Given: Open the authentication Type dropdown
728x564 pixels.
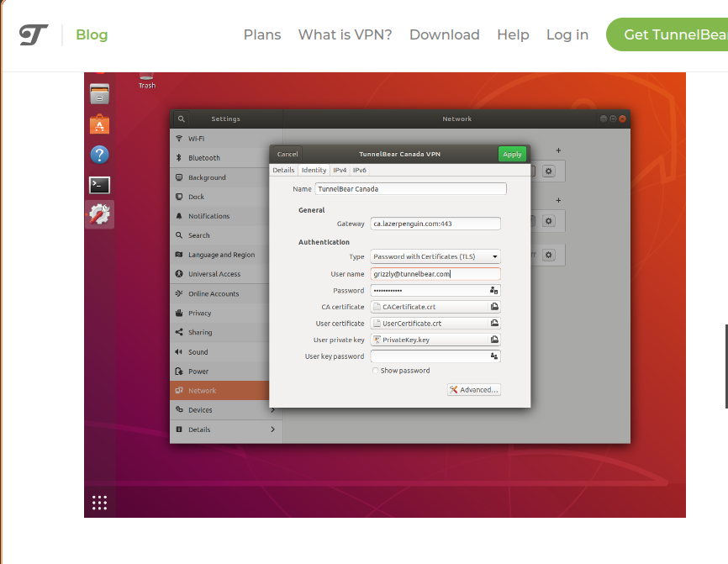Looking at the screenshot, I should (x=435, y=256).
